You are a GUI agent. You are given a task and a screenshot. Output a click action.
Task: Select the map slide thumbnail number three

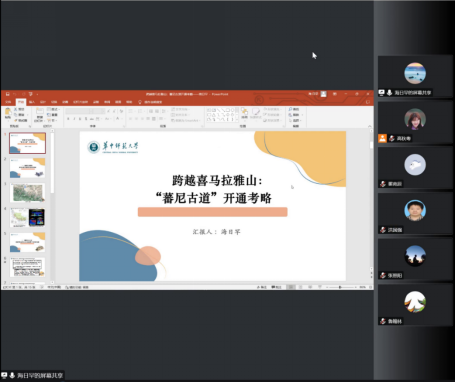click(27, 192)
